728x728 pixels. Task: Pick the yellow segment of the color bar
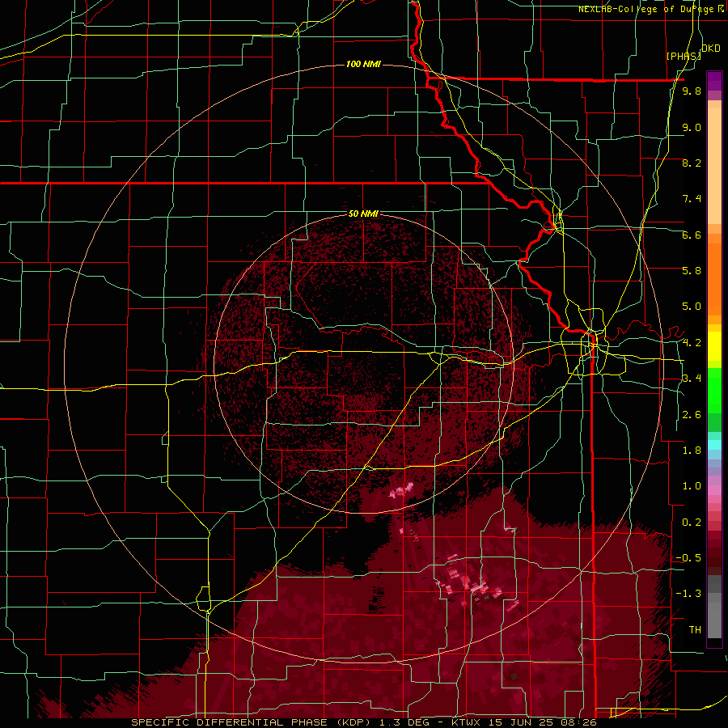714,346
